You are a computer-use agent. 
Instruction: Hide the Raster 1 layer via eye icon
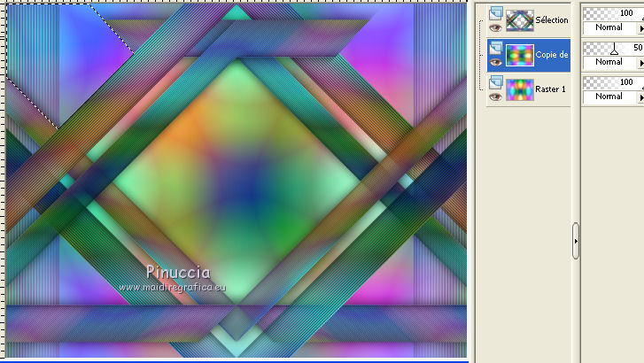pos(496,97)
